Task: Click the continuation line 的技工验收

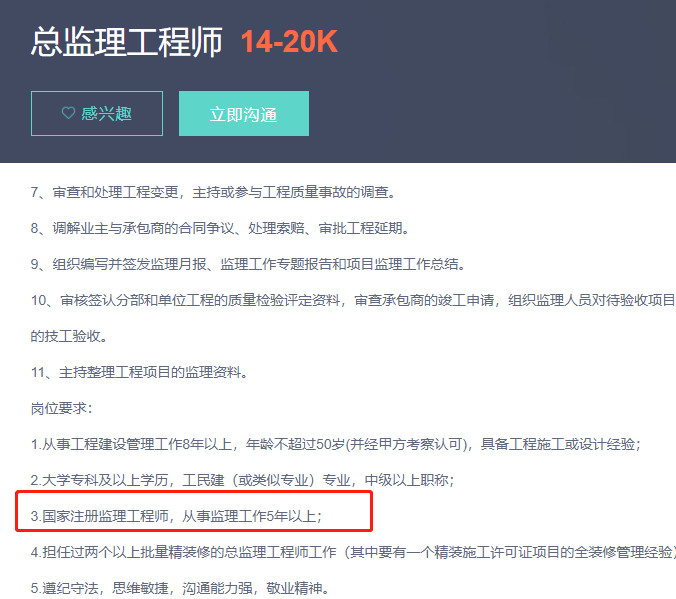Action: [69, 336]
